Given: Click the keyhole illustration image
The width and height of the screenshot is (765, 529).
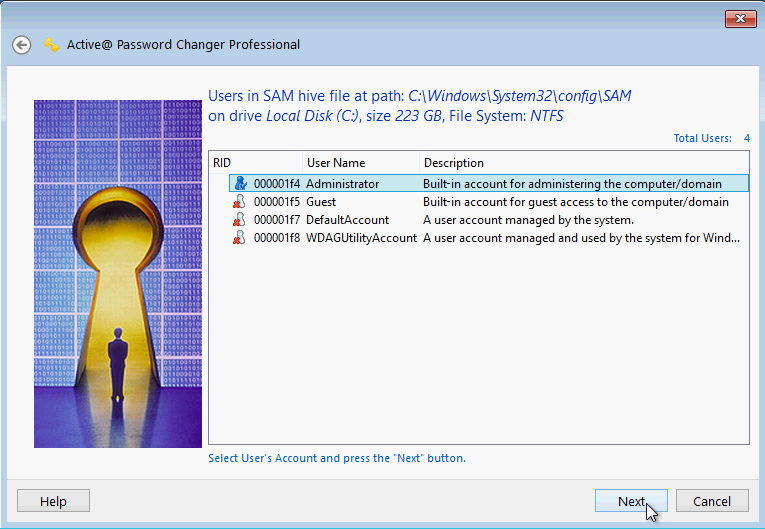Looking at the screenshot, I should [118, 274].
